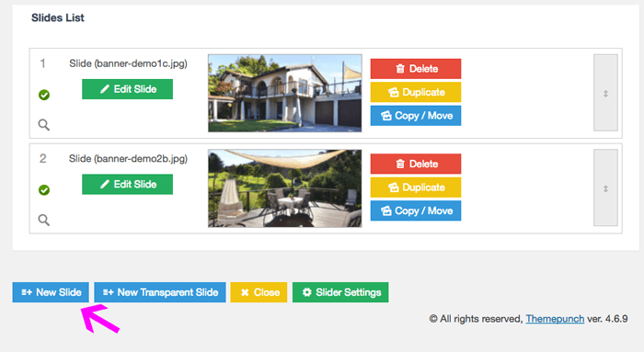Toggle the green published checkmark on slide 1
Viewport: 644px width, 352px height.
click(44, 95)
